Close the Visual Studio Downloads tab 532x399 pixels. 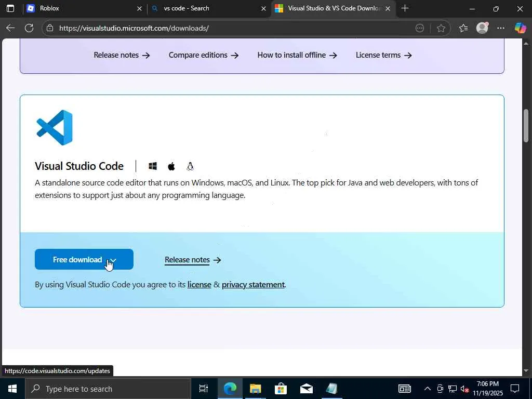click(x=388, y=9)
